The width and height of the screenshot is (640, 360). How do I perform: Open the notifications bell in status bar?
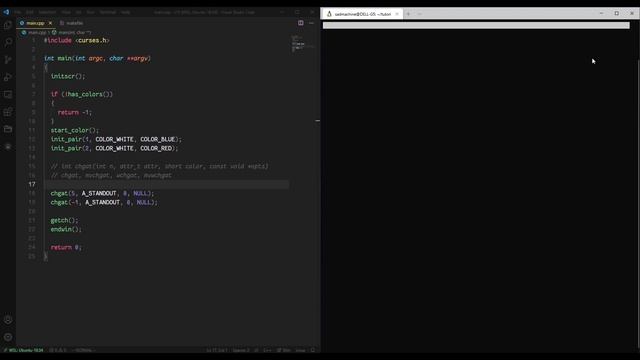coord(313,350)
